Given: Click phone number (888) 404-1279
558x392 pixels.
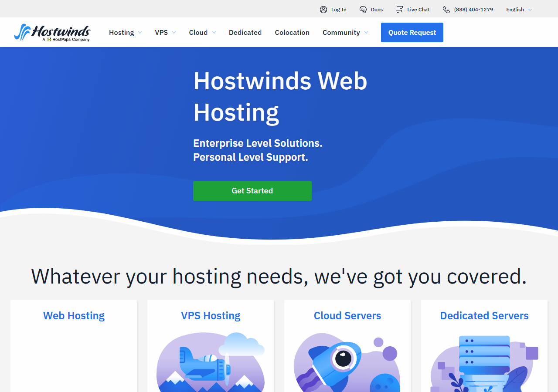Looking at the screenshot, I should click(x=473, y=10).
